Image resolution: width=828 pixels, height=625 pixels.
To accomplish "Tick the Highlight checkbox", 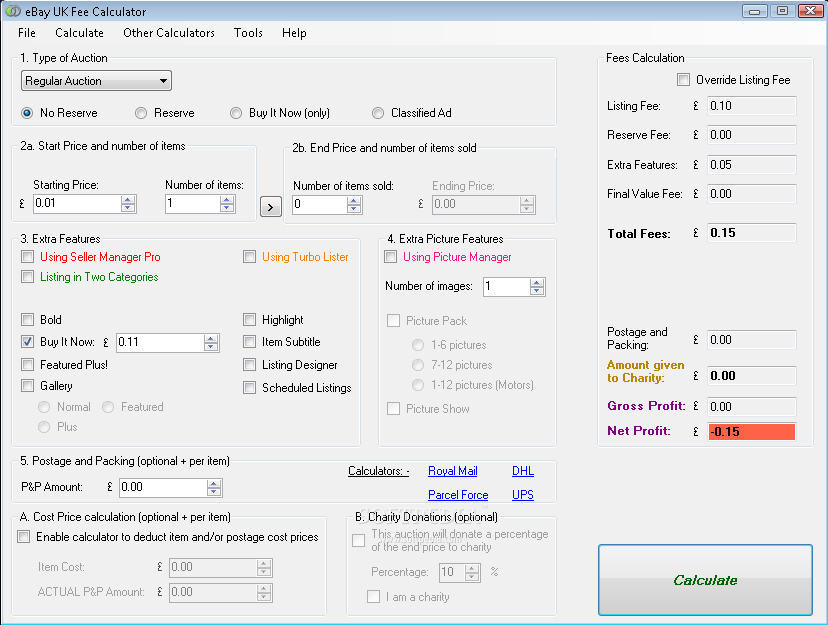I will [x=249, y=319].
